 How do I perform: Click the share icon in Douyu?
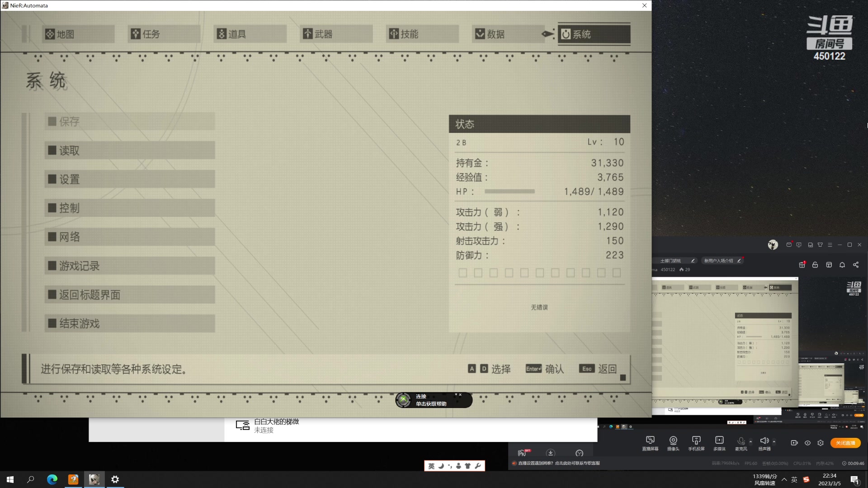856,265
